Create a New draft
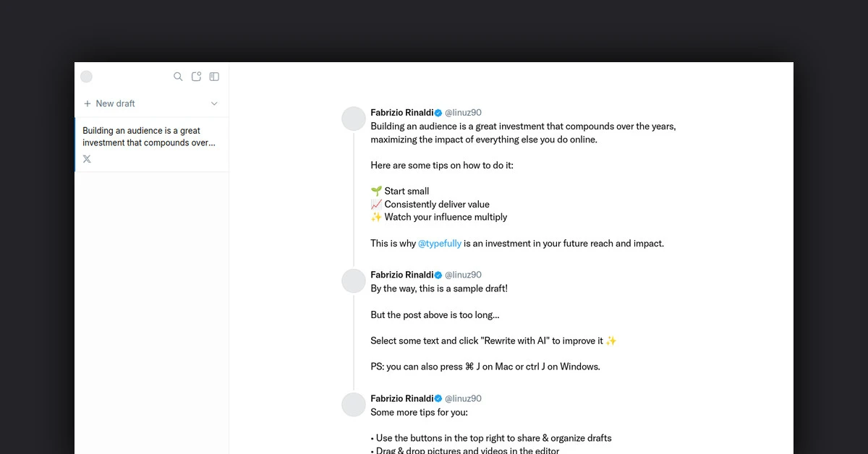Viewport: 868px width, 454px height. tap(115, 103)
